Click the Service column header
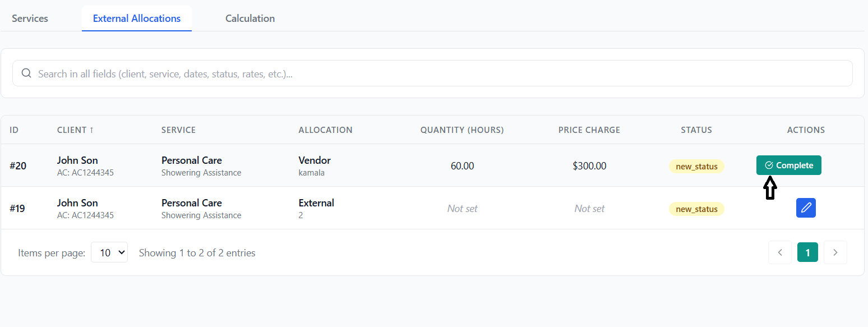The image size is (868, 327). tap(178, 130)
